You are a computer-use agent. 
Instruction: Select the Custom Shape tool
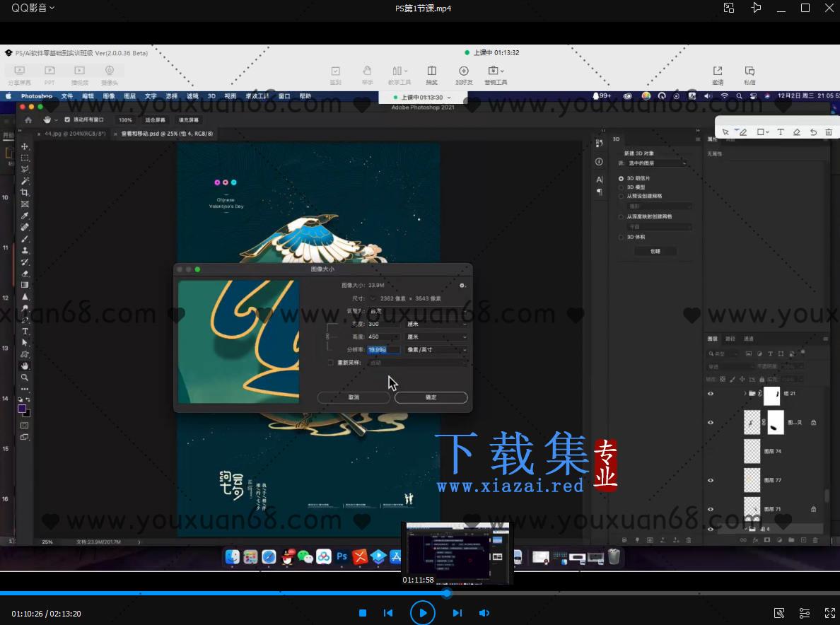[25, 354]
